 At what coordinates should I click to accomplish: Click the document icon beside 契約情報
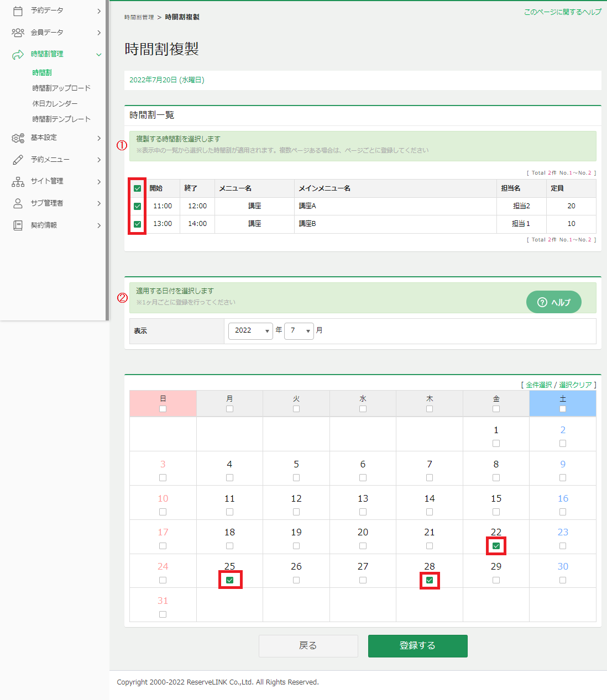tap(18, 225)
